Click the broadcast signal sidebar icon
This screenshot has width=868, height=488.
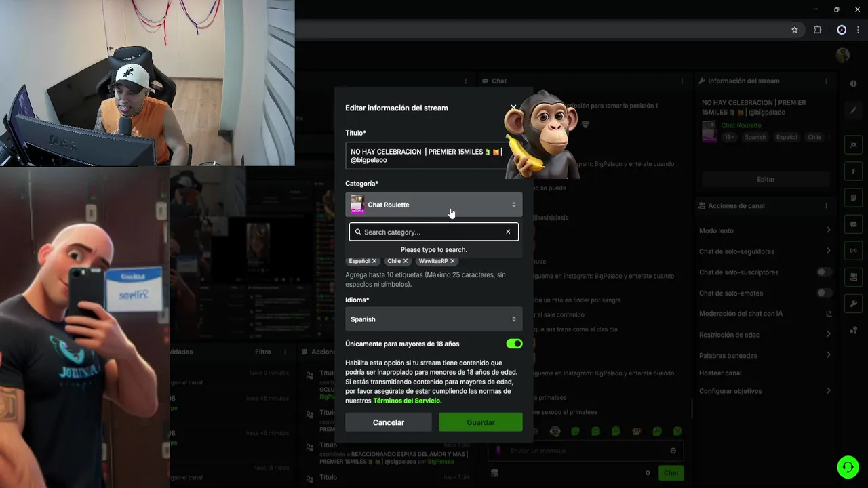click(853, 251)
